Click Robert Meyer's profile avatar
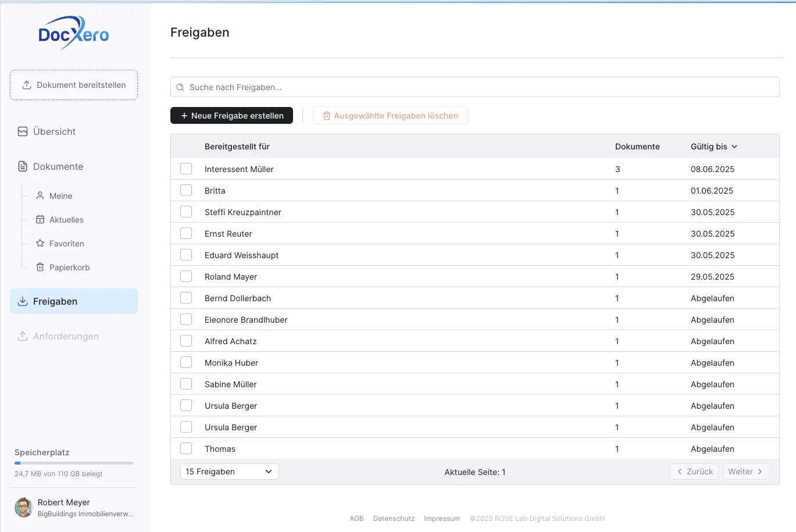Viewport: 796px width, 532px height. (x=24, y=508)
